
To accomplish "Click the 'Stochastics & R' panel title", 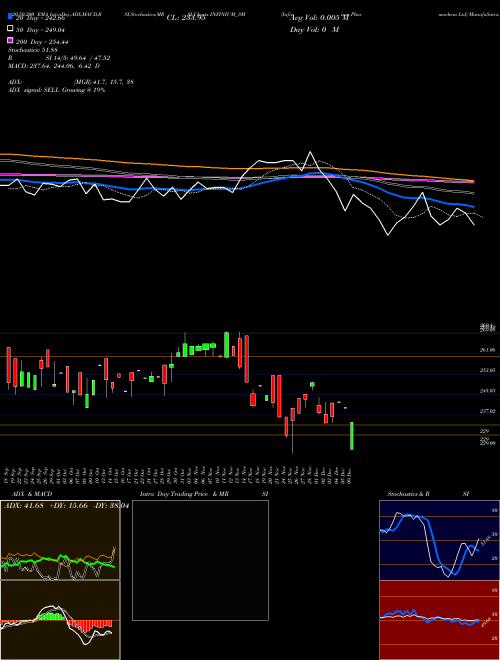I will point(408,494).
